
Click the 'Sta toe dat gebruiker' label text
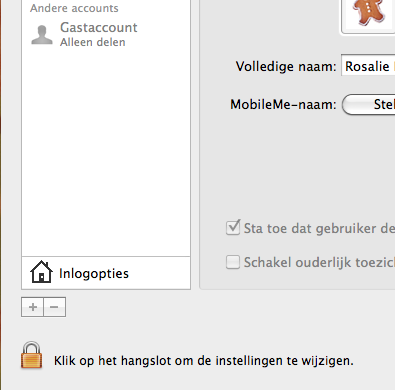[319, 229]
